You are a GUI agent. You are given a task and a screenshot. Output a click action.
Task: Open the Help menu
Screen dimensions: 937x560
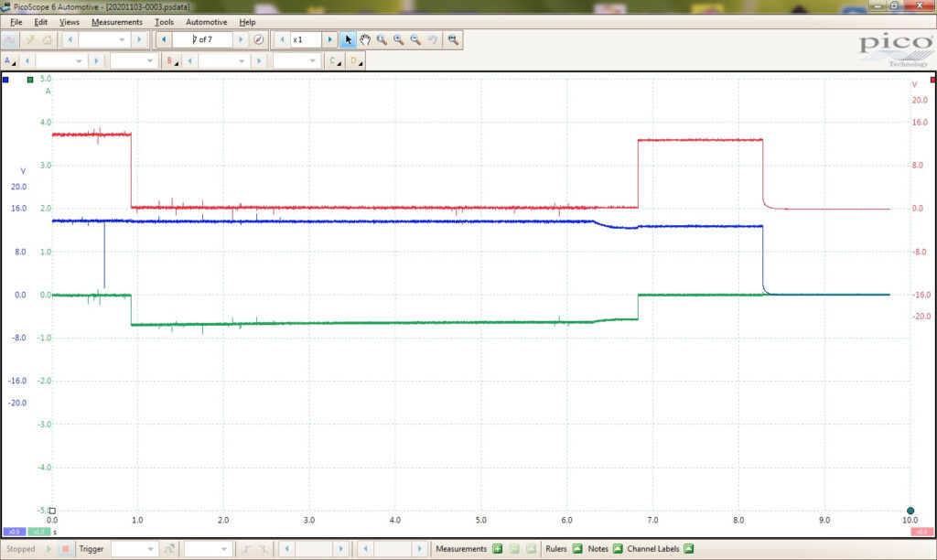247,22
